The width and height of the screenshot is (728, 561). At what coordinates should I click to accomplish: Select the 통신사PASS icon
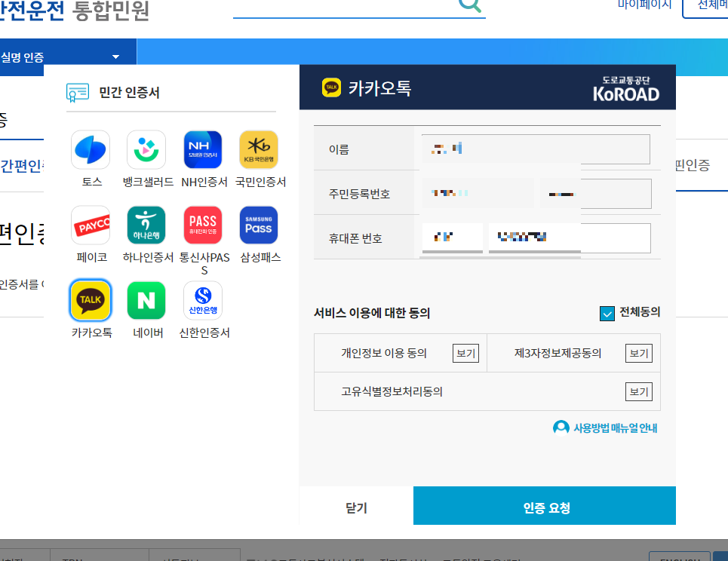coord(203,225)
